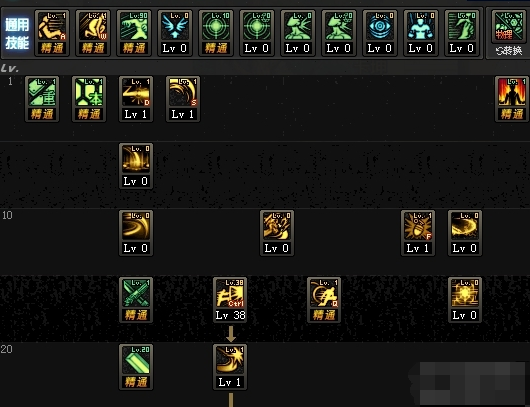Click the Lv 38 Ctrl skill icon
Image resolution: width=530 pixels, height=407 pixels.
[x=230, y=300]
